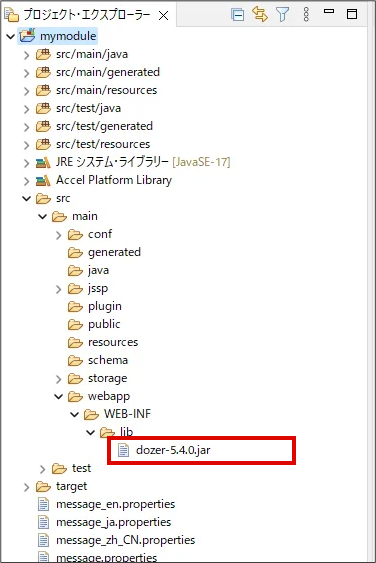Expand the JRE システム・ライブラリー node
Viewport: 376px width, 563px height.
27,163
